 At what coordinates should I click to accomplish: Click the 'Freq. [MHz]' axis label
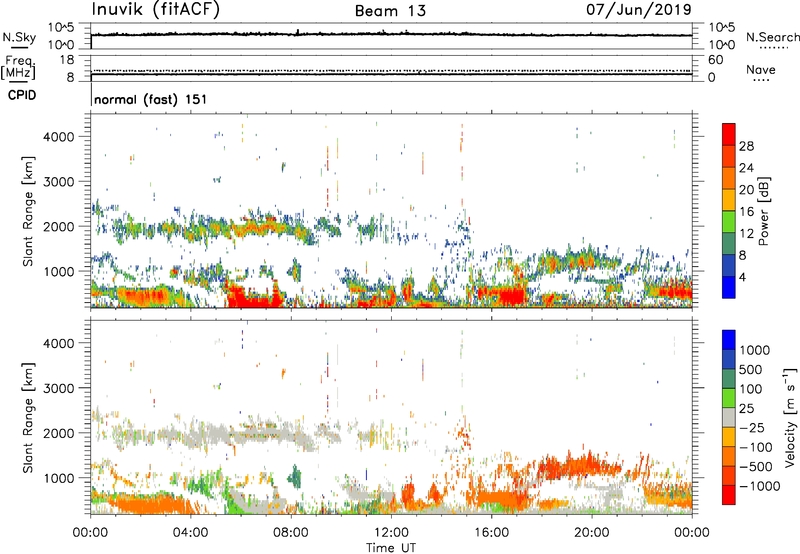pos(18,67)
